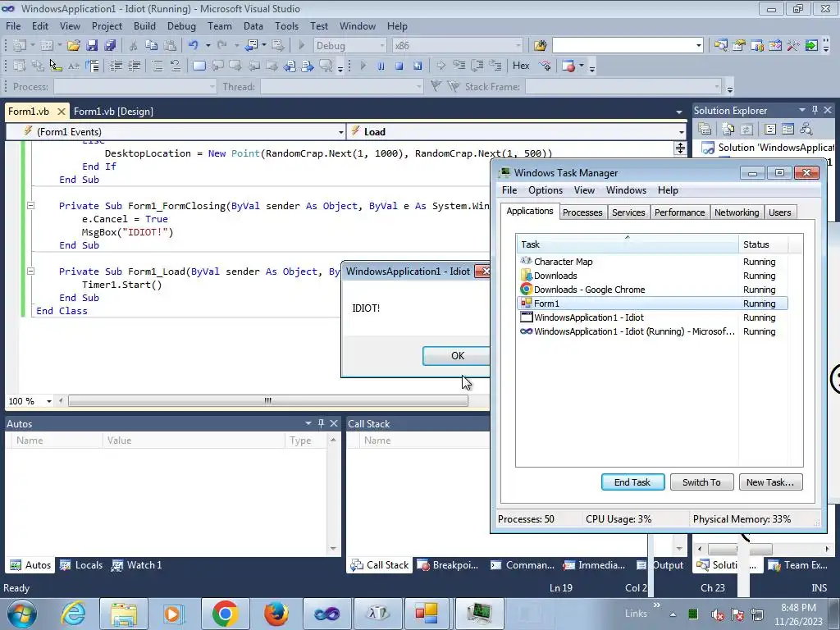The width and height of the screenshot is (840, 630).
Task: Open Options menu in Task Manager
Action: pos(546,190)
